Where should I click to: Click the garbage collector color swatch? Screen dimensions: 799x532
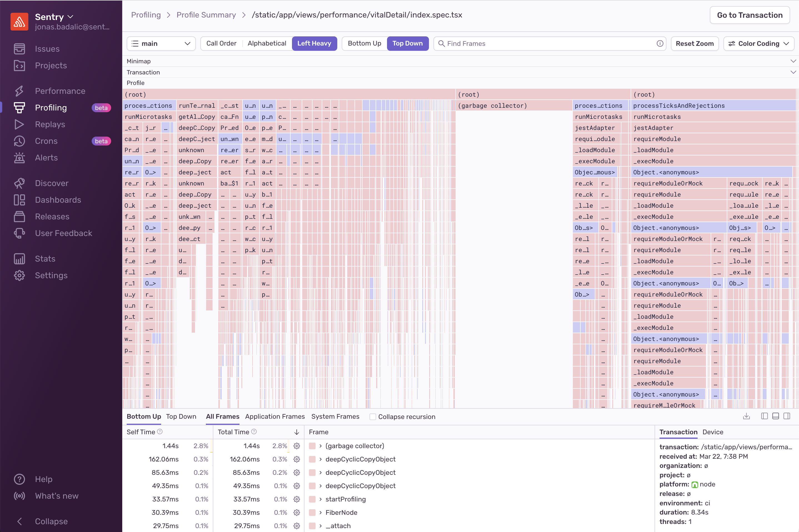tap(312, 446)
